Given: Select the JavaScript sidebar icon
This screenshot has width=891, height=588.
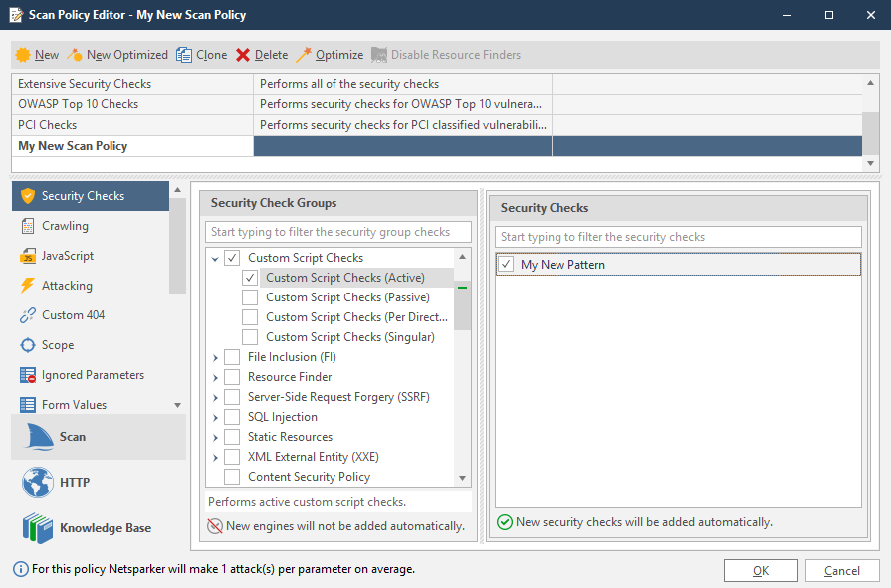Looking at the screenshot, I should click(28, 256).
